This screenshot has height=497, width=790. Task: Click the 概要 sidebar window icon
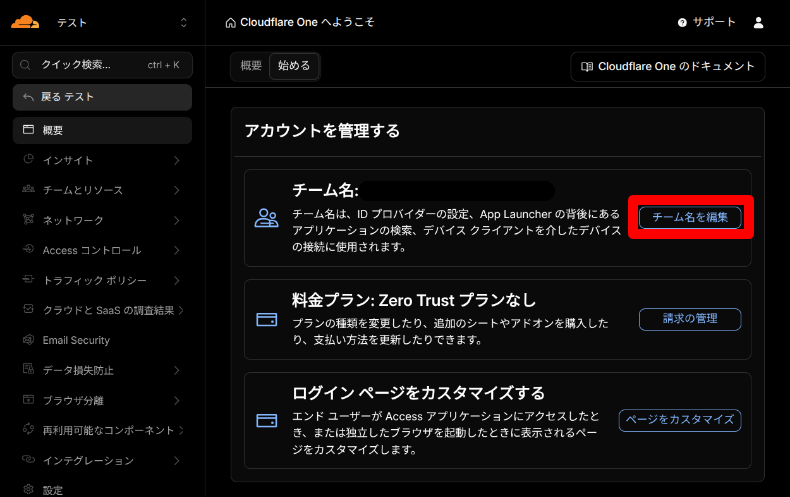(x=29, y=130)
